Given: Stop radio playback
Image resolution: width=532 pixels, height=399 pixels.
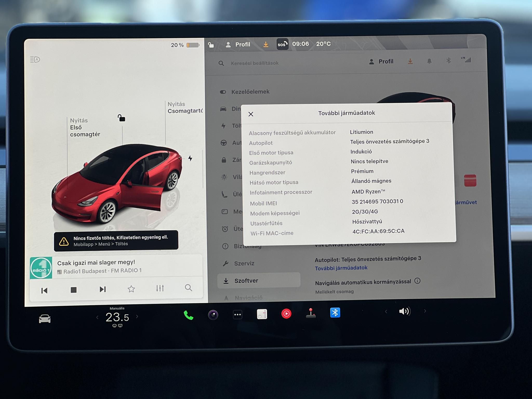Looking at the screenshot, I should tap(74, 290).
